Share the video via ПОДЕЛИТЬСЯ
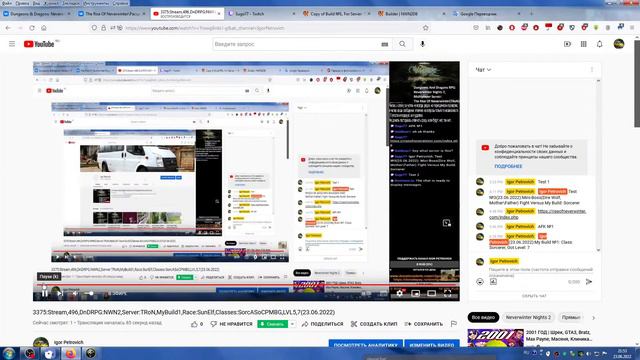The width and height of the screenshot is (640, 360). (x=322, y=324)
